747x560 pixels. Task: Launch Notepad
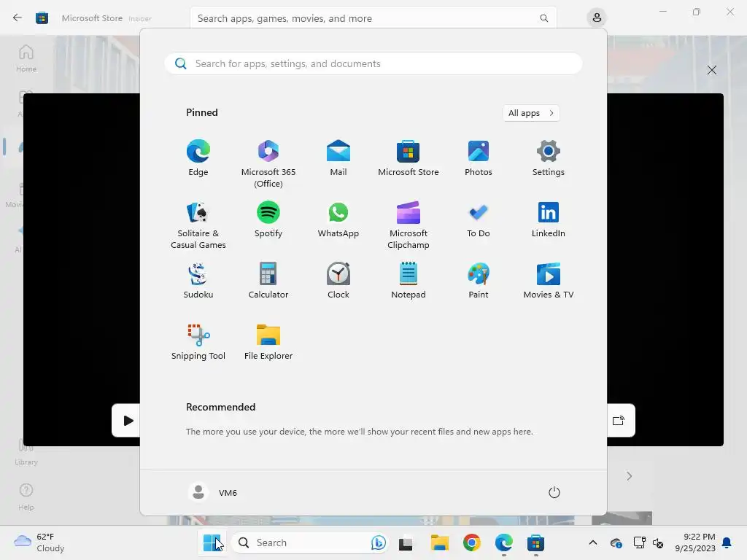409,281
